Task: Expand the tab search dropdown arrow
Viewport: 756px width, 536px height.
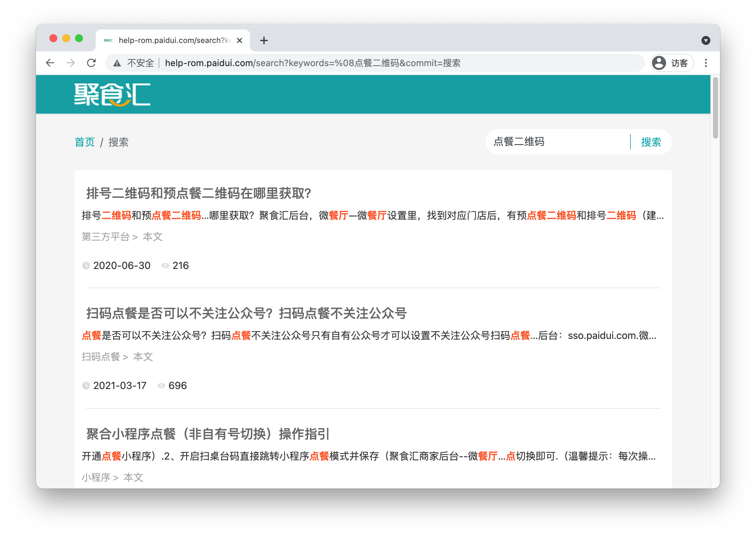Action: coord(706,40)
